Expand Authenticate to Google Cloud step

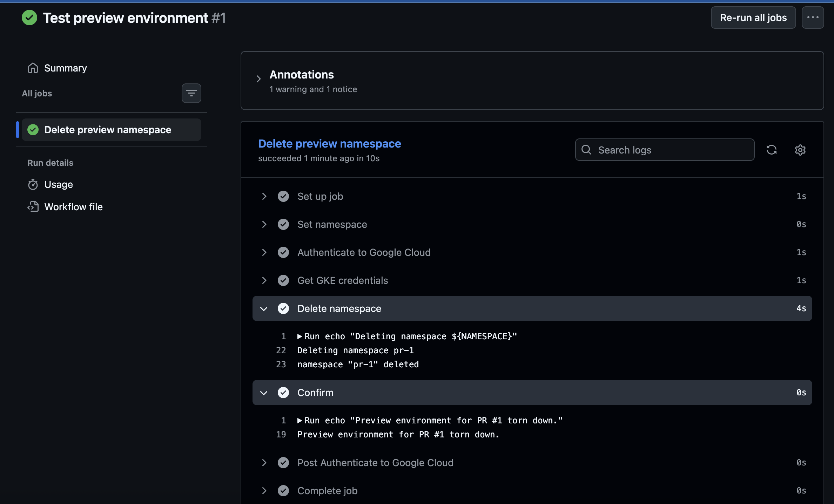click(x=264, y=252)
